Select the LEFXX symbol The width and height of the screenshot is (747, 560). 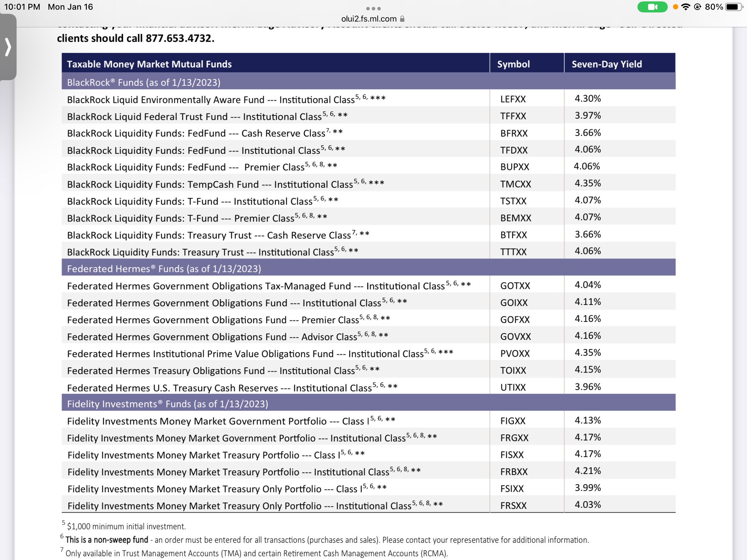coord(513,99)
